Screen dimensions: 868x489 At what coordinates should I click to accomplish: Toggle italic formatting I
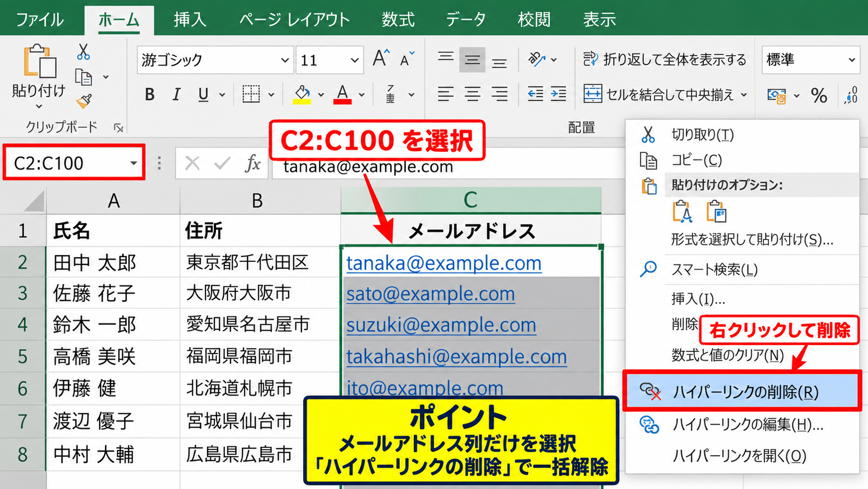pyautogui.click(x=177, y=94)
